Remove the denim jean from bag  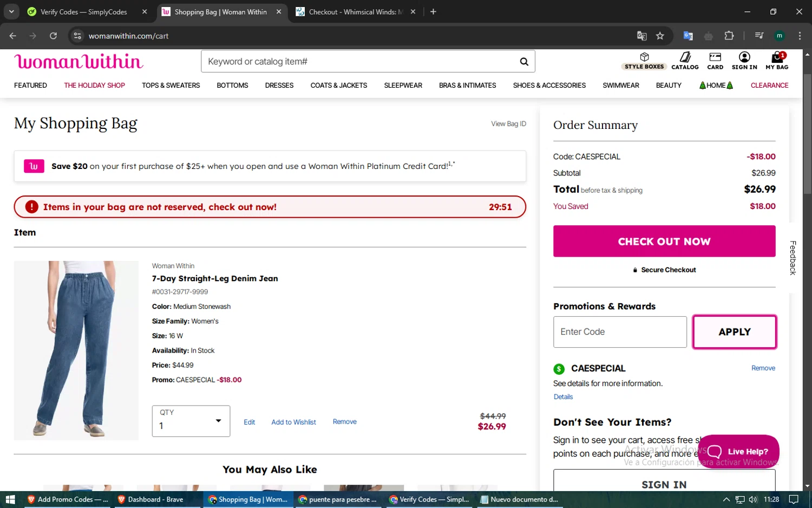(x=344, y=422)
